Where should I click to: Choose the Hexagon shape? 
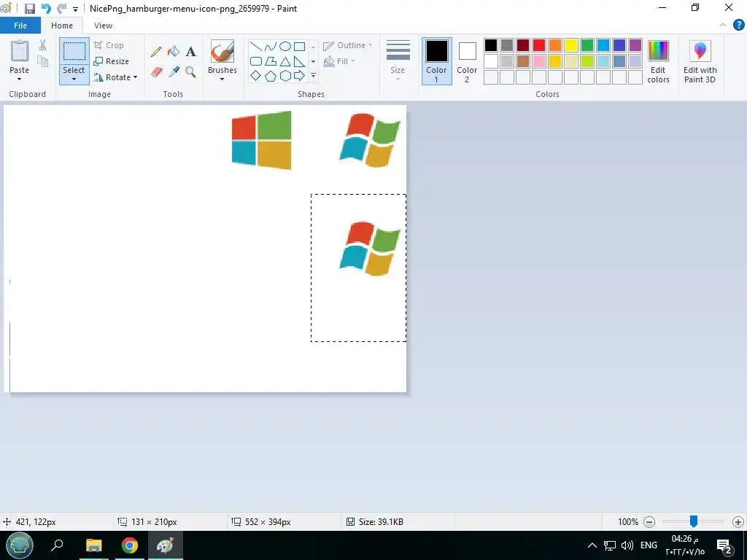[x=285, y=76]
